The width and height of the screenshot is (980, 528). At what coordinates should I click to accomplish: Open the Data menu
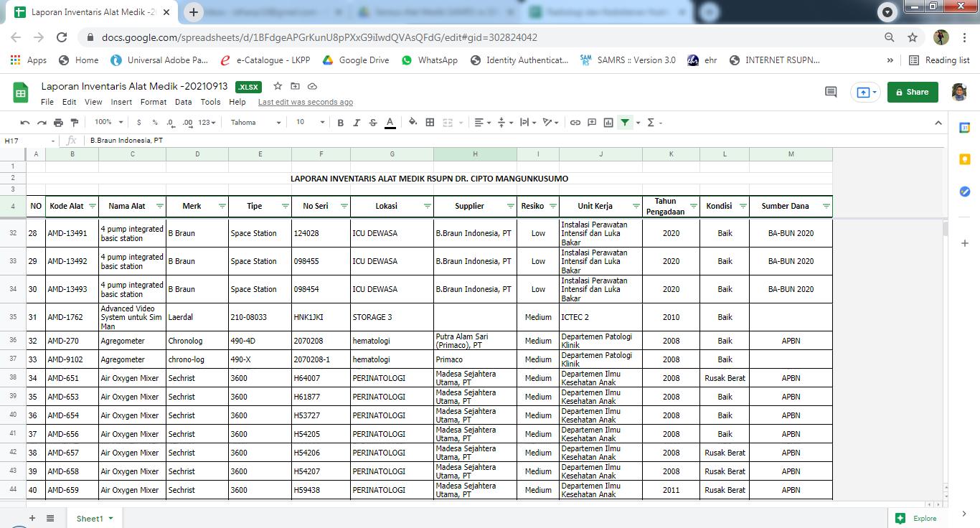click(x=183, y=102)
